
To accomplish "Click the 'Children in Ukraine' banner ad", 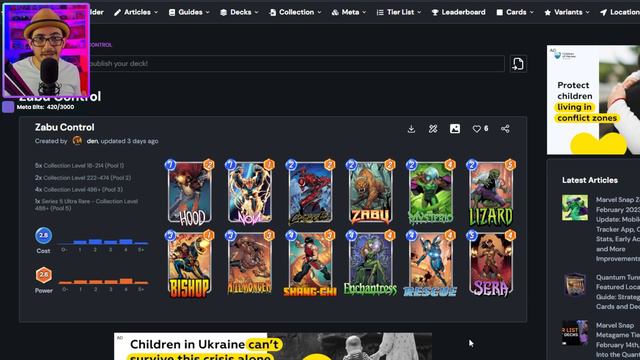I will pyautogui.click(x=273, y=346).
